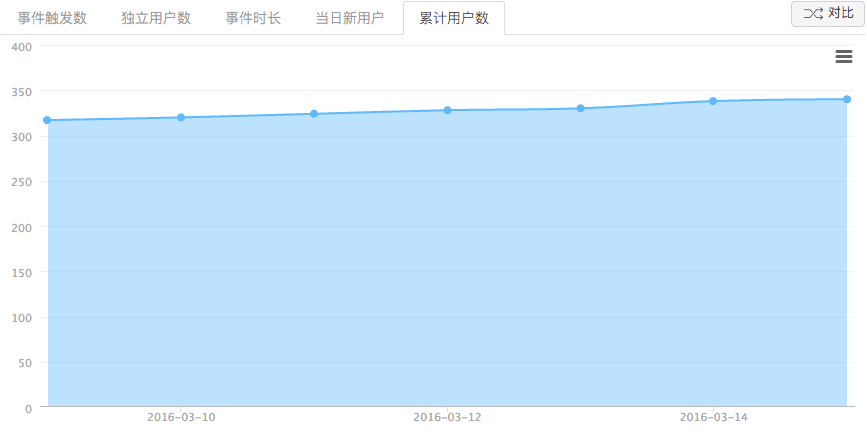Click the 300 y-axis label
The image size is (867, 432).
tap(22, 137)
